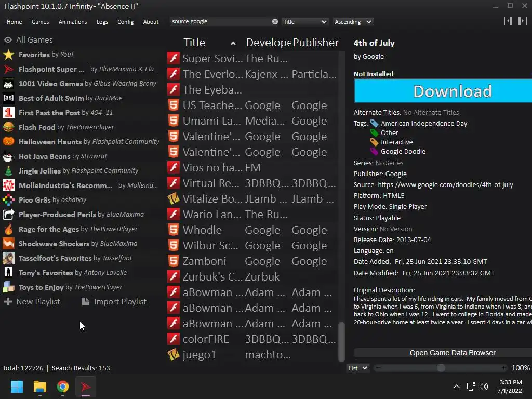This screenshot has height=399, width=532.
Task: Click the minus at zoom slider start
Action: pos(378,368)
